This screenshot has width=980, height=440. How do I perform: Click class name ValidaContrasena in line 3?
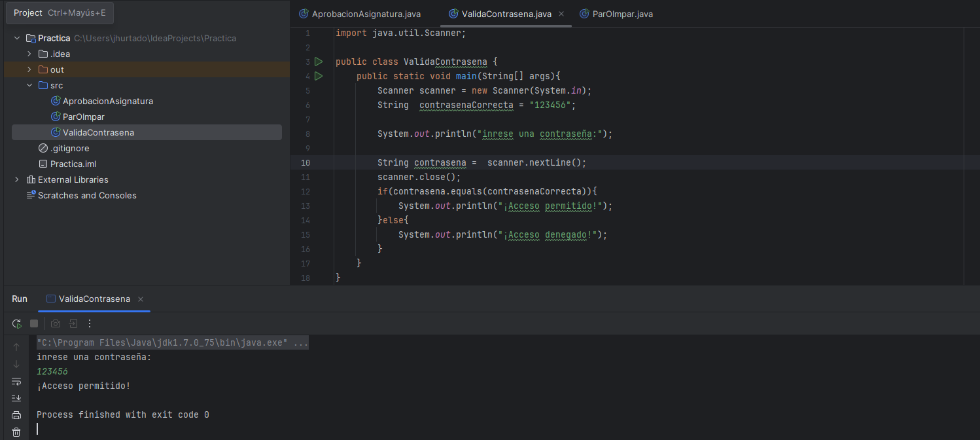tap(446, 62)
